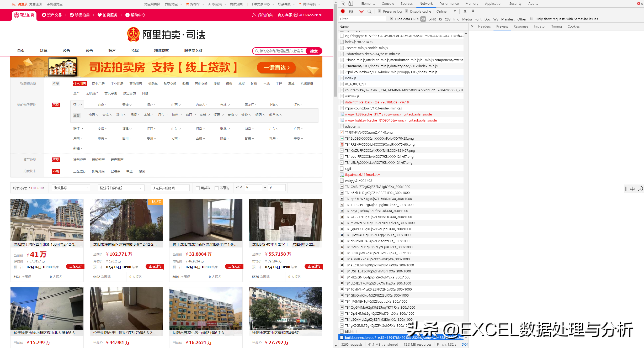This screenshot has width=644, height=348.
Task: Select the XHR filter type
Action: (x=432, y=19)
